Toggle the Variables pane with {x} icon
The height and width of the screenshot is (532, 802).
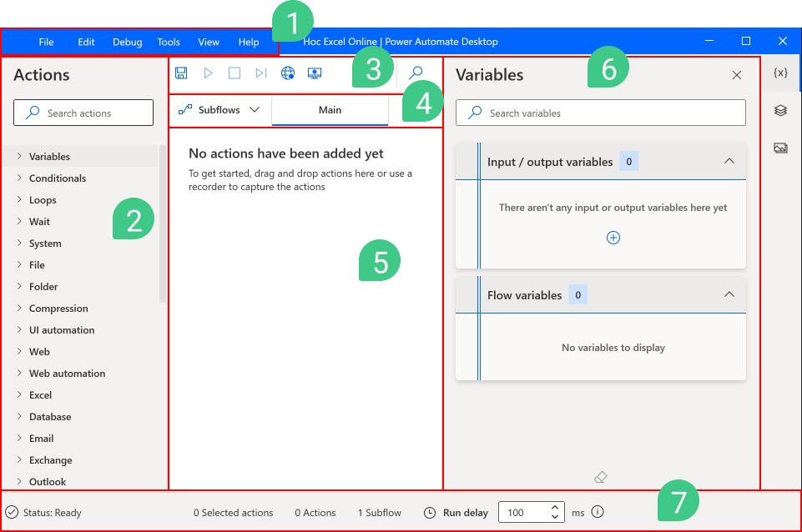click(779, 73)
